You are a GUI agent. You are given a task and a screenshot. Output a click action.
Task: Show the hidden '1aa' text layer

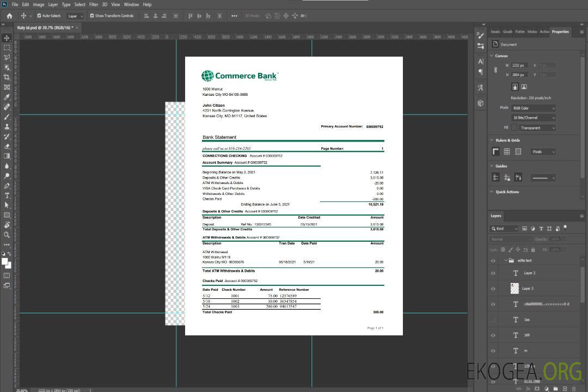(x=493, y=320)
